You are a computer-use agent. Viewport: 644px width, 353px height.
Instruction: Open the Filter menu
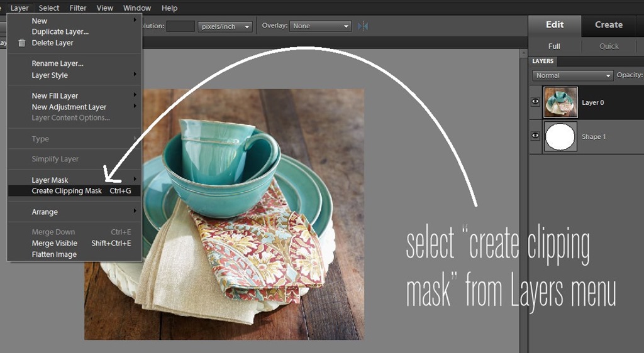[78, 8]
